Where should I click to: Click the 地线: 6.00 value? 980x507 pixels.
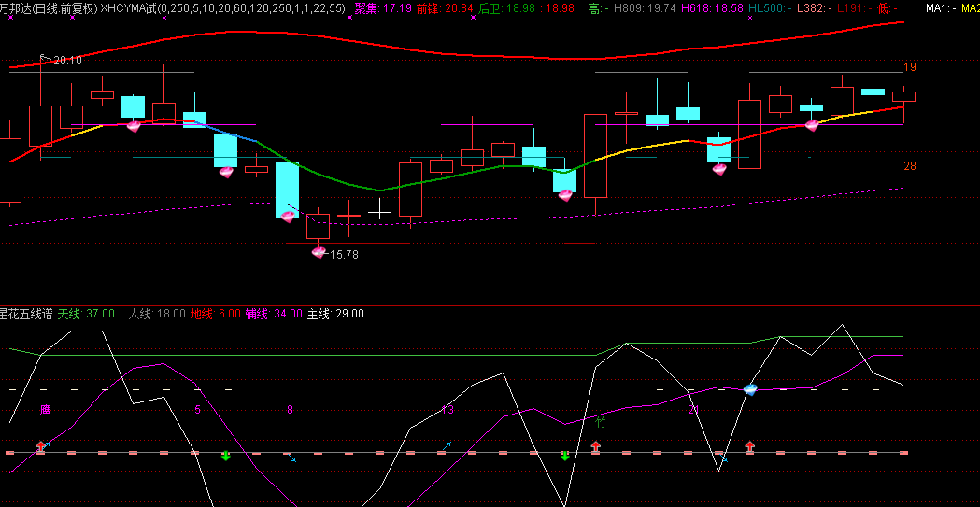216,314
